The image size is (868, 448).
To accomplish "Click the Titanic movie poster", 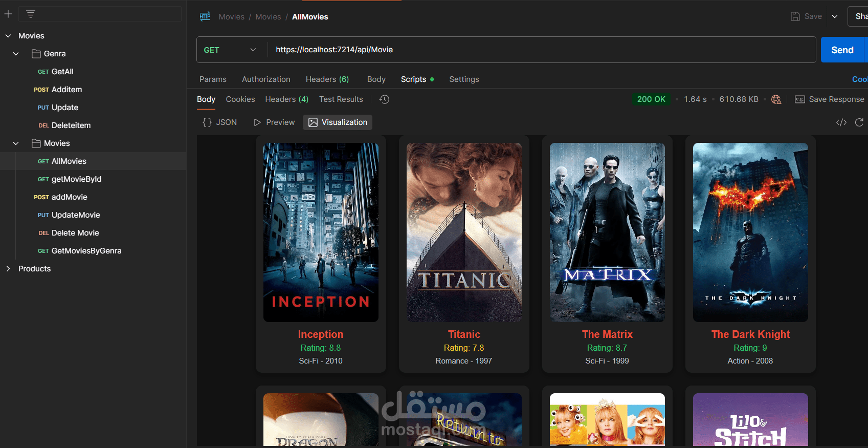I will pyautogui.click(x=464, y=232).
